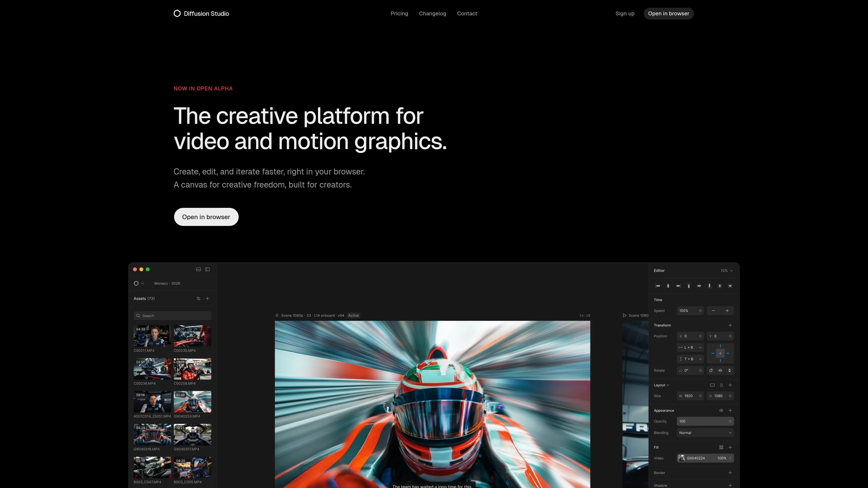This screenshot has width=868, height=488.
Task: Click the Active status badge
Action: tap(354, 316)
